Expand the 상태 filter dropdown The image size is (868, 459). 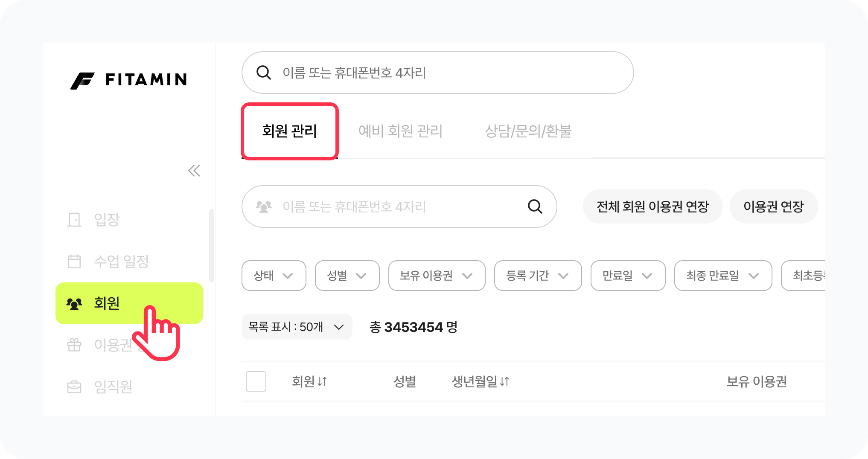click(274, 276)
